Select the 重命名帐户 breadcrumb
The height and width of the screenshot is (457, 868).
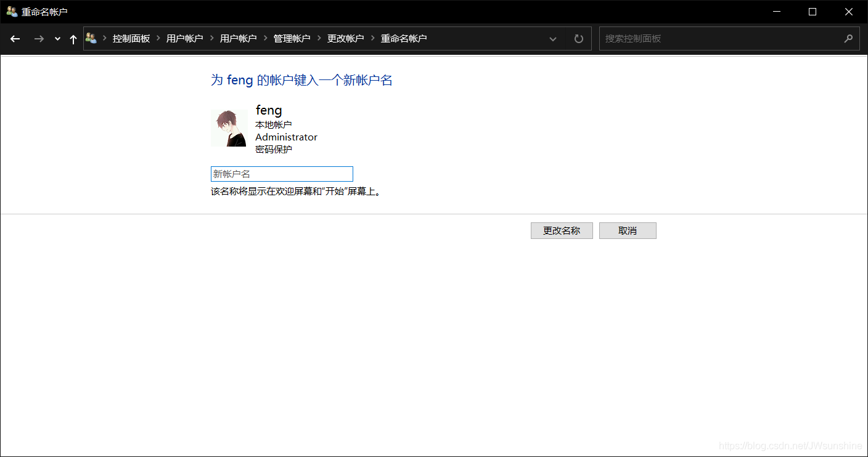point(403,38)
